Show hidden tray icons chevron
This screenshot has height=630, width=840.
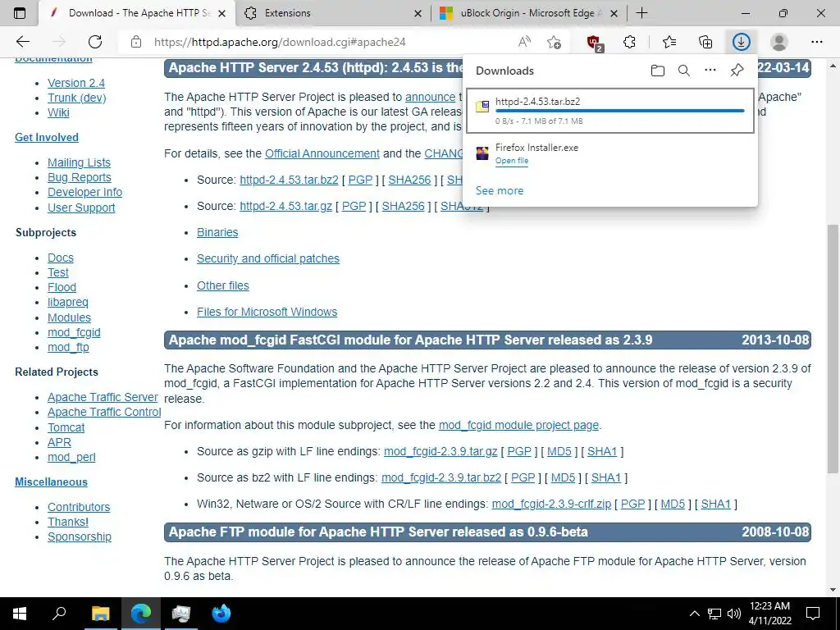pos(694,614)
